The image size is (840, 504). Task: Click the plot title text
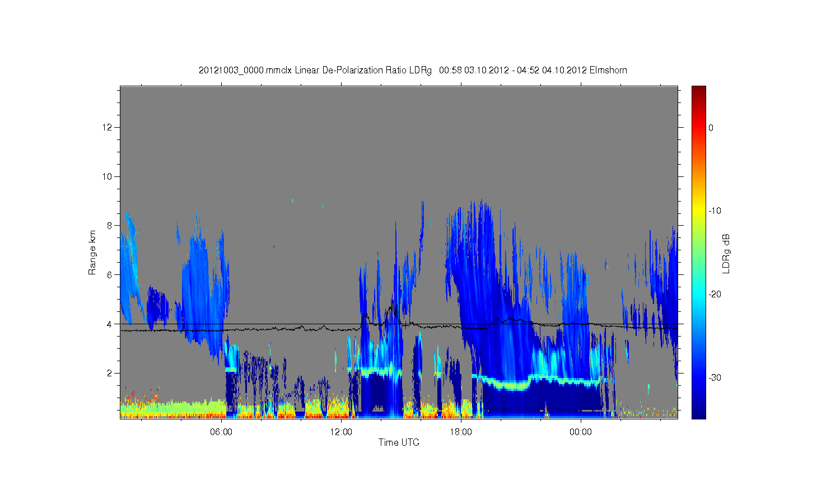[413, 71]
